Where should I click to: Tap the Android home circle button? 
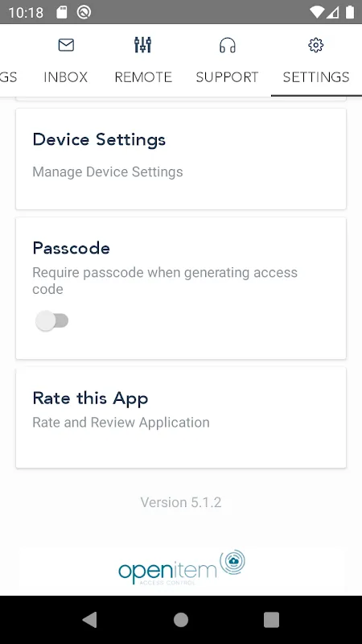click(181, 620)
